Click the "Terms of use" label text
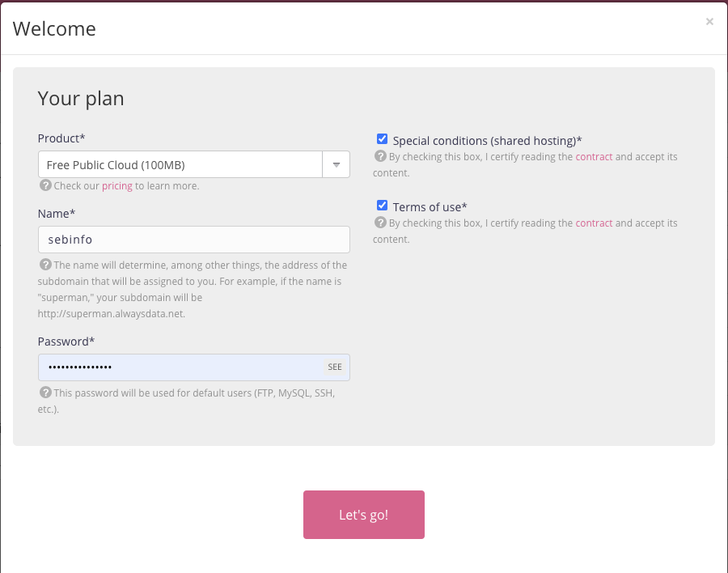Screen dimensions: 728x573 [430, 206]
